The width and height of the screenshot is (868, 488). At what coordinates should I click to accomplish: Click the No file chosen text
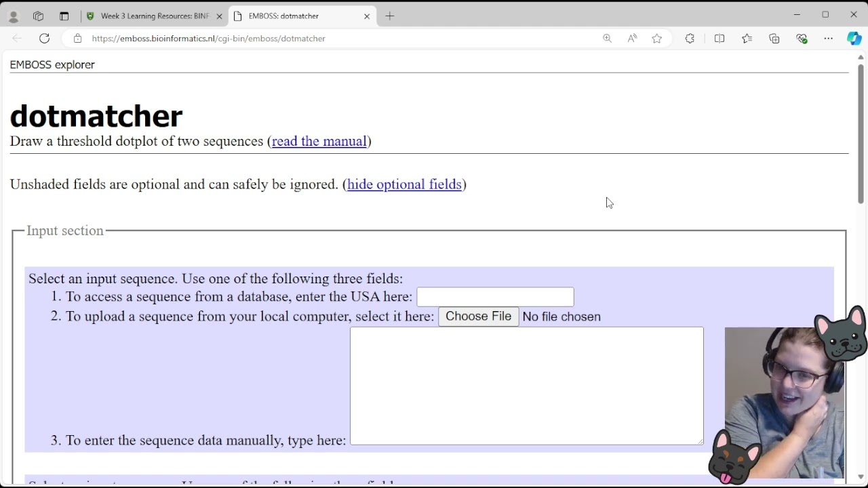[x=561, y=317]
